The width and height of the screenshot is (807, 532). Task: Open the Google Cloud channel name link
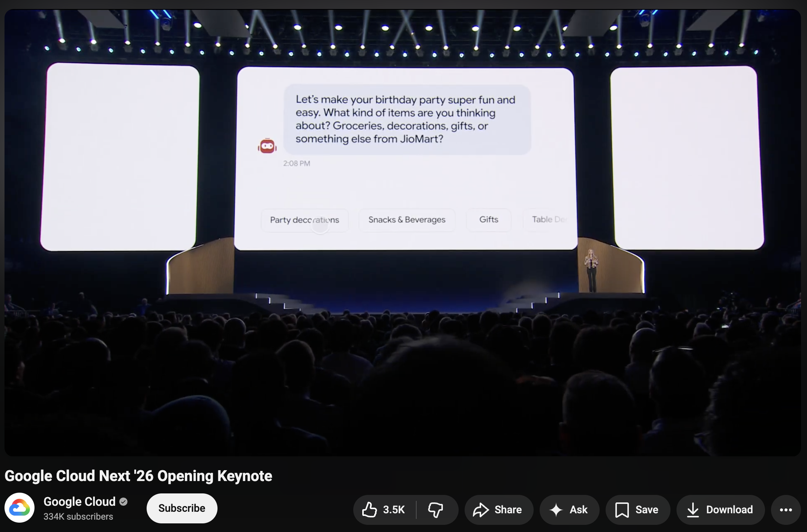(x=79, y=502)
